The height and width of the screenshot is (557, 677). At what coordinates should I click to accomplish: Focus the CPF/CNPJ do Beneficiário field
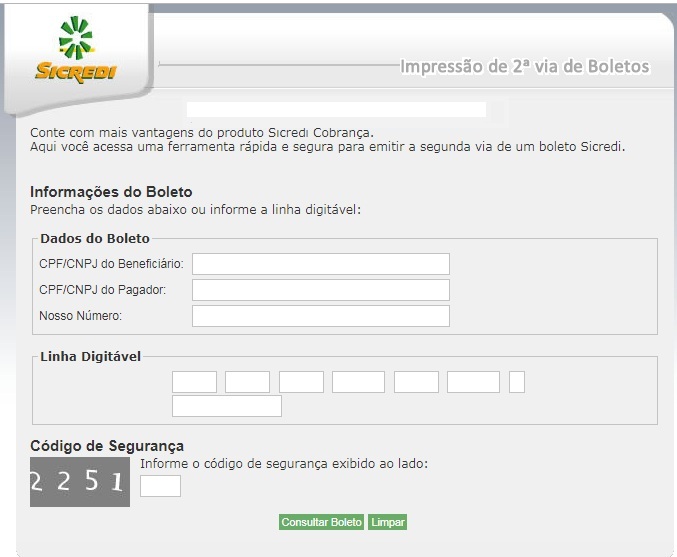320,264
